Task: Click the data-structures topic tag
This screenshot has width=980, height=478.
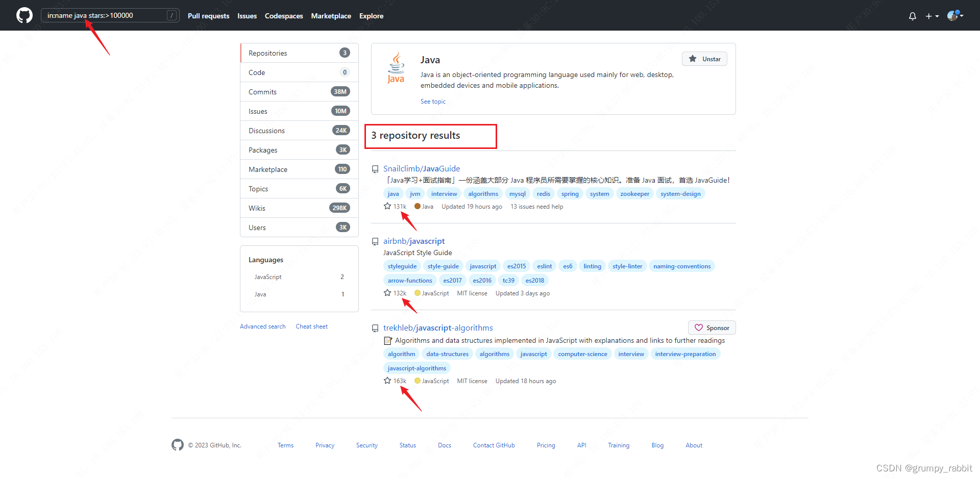Action: (447, 354)
